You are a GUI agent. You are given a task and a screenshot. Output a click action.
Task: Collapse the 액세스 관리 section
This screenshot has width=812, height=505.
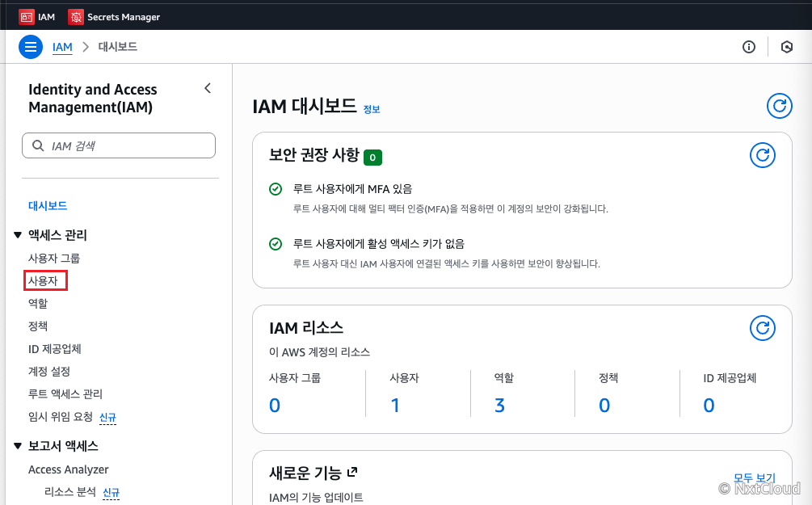18,235
